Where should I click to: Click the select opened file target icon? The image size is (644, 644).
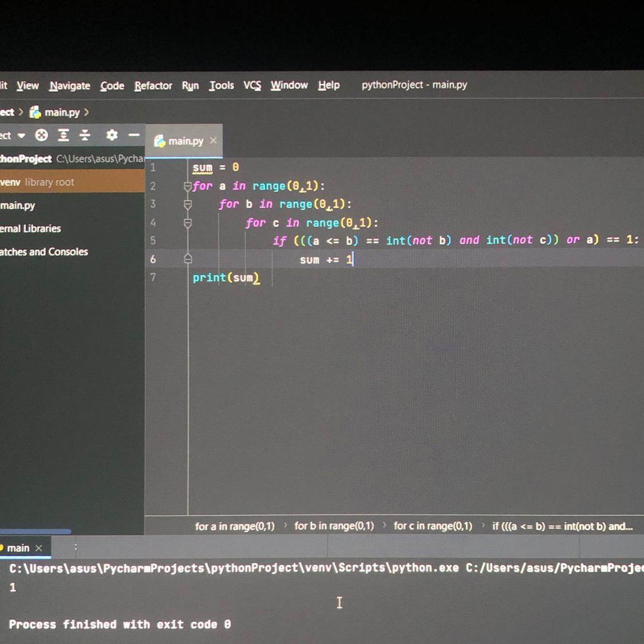click(x=41, y=135)
